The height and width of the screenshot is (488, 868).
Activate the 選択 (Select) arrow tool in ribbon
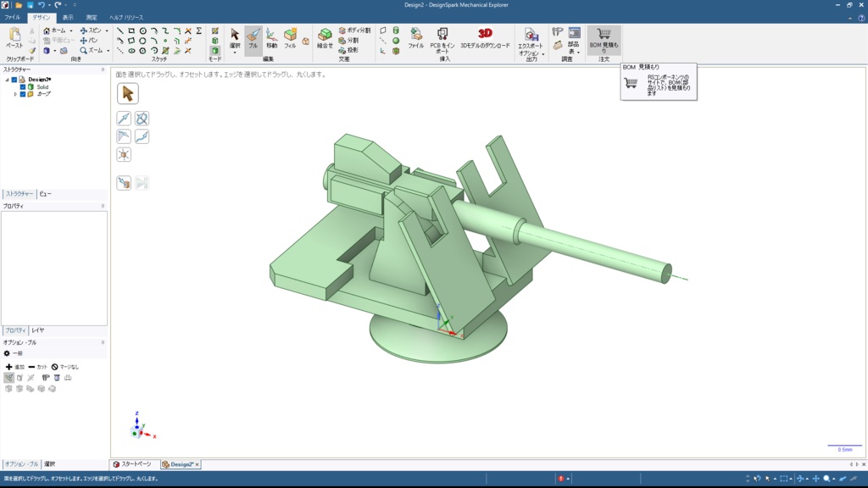(x=235, y=37)
